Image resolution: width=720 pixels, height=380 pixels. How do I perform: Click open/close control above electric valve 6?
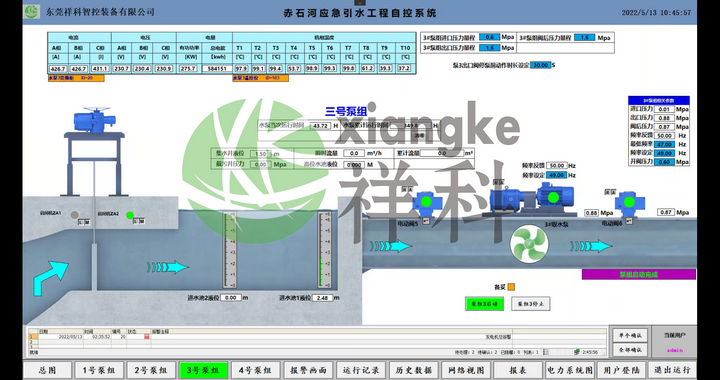tap(610, 191)
